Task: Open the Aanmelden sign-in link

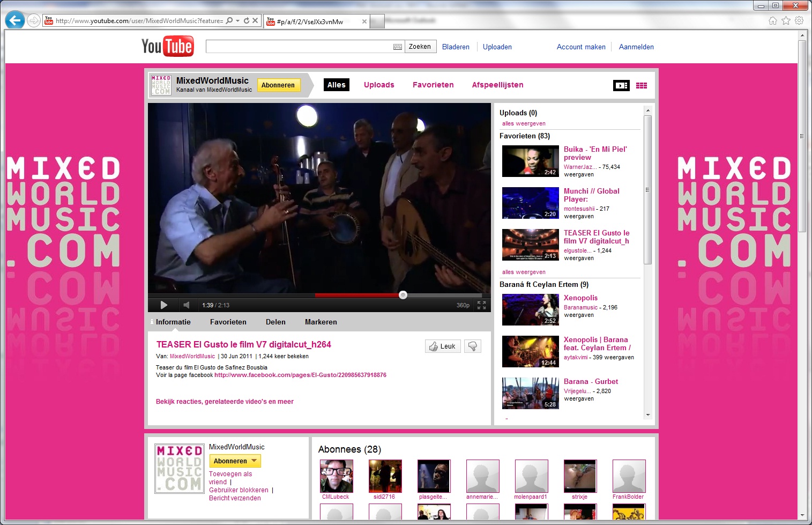Action: pyautogui.click(x=636, y=47)
